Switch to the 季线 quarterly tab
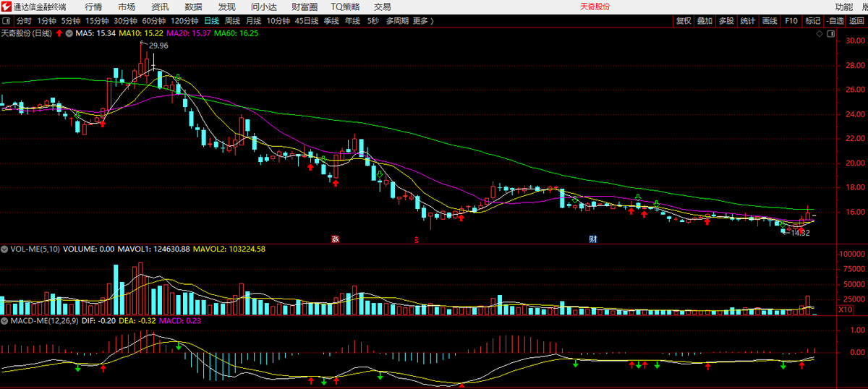This screenshot has width=868, height=389. [x=331, y=21]
